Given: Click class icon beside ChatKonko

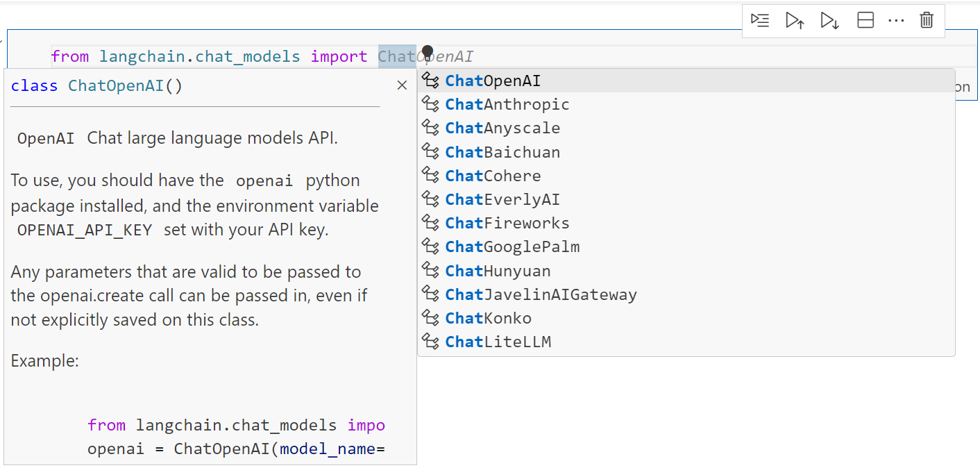Looking at the screenshot, I should 431,318.
